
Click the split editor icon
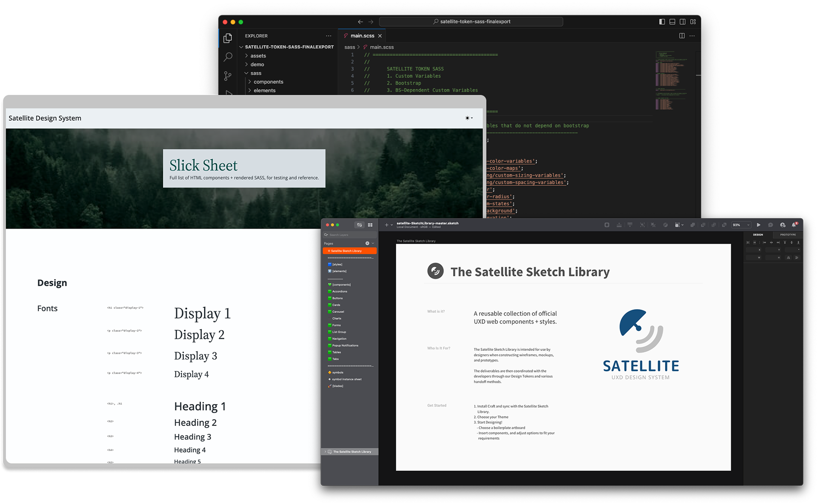(682, 36)
